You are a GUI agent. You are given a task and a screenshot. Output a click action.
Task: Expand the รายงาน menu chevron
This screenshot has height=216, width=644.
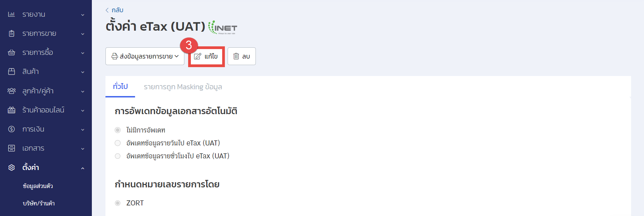click(x=83, y=15)
